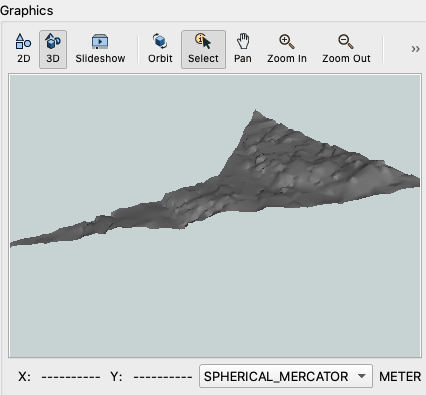Toggle the Select tool
Screen dimensions: 426x395
pyautogui.click(x=203, y=49)
